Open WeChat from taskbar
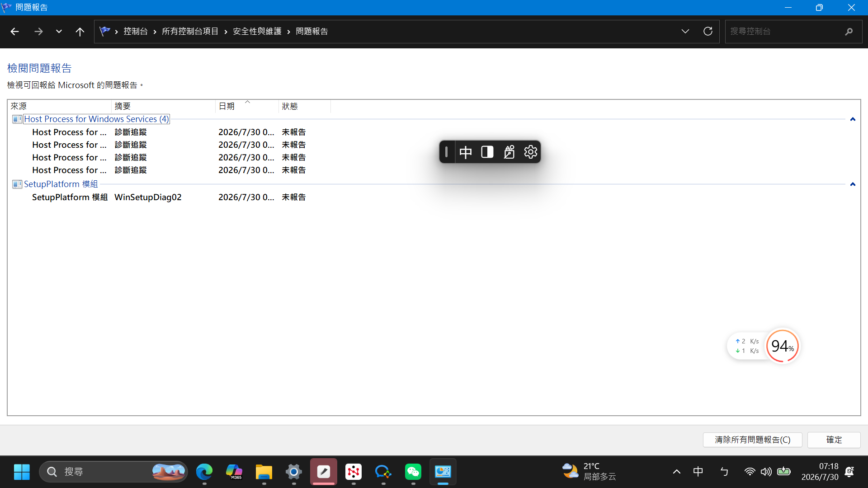The width and height of the screenshot is (868, 488). coord(413,472)
